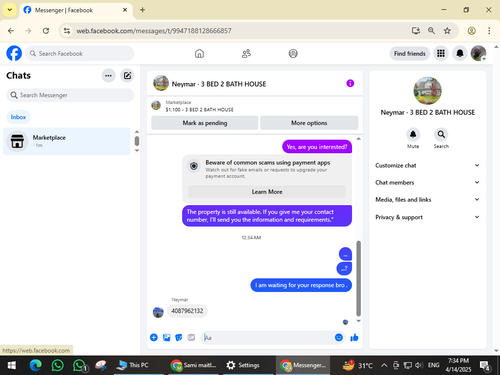Click the Facebook logo icon

coord(14,53)
